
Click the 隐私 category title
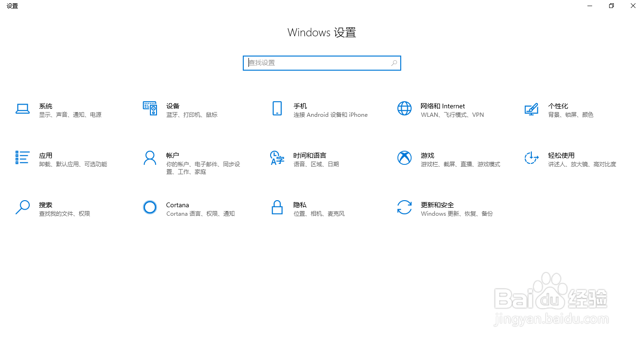pyautogui.click(x=300, y=205)
